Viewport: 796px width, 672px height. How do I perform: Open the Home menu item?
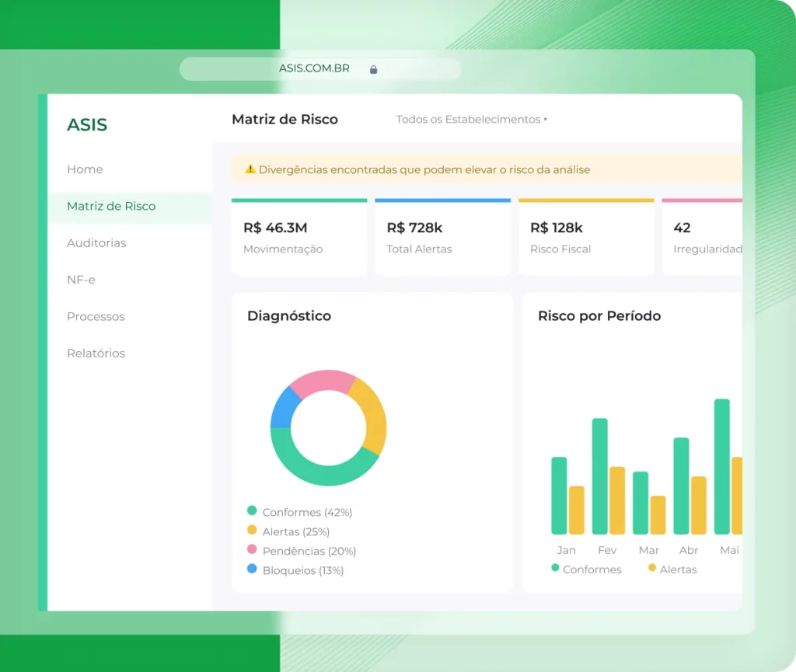point(85,169)
